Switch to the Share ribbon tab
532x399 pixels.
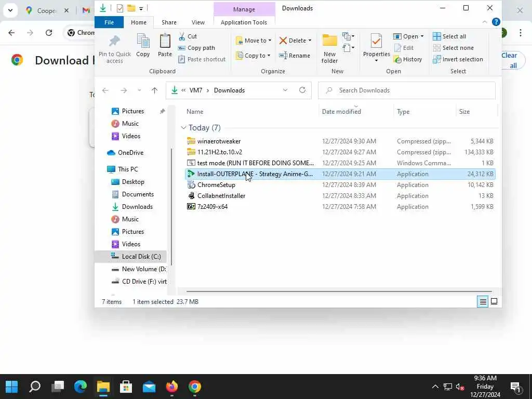(169, 22)
